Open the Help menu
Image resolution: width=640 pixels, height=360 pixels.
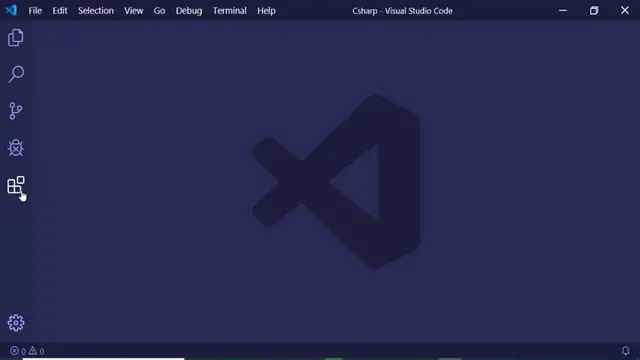[x=266, y=11]
